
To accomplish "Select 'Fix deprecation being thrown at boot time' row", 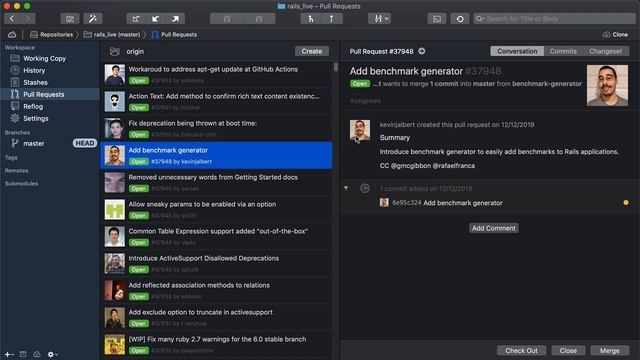I will [x=216, y=128].
